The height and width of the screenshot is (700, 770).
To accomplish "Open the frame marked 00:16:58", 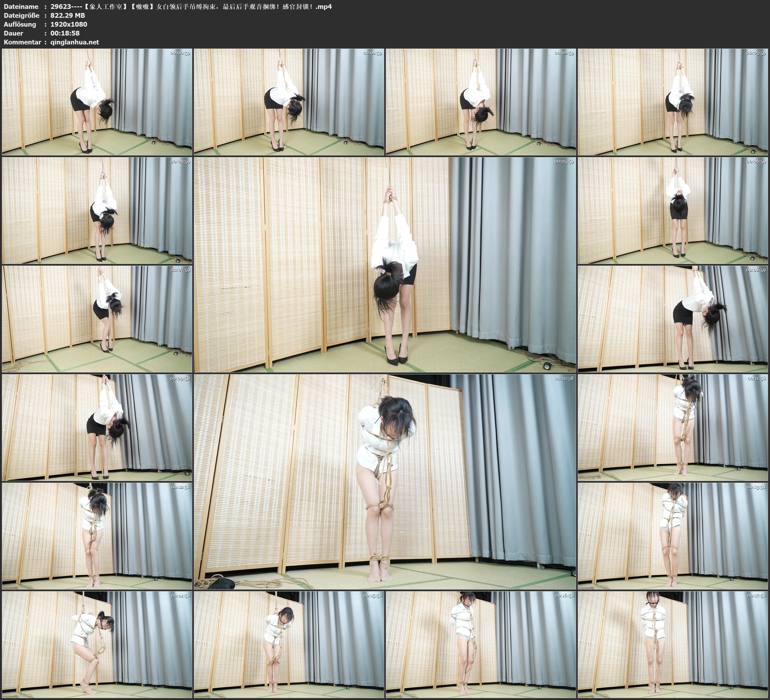I will coord(480,644).
